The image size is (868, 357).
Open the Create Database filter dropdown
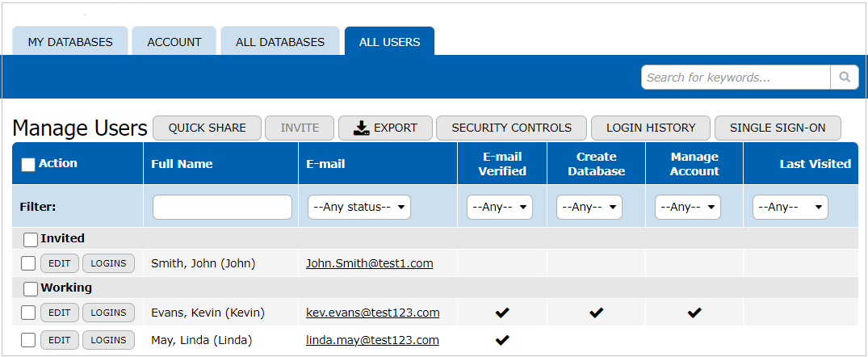click(589, 207)
